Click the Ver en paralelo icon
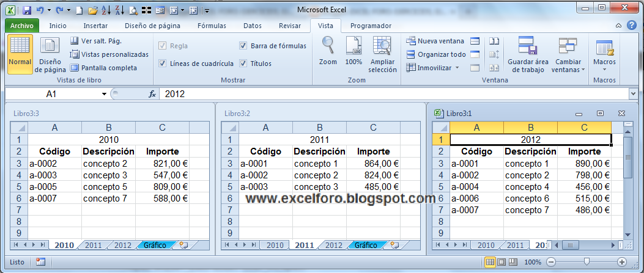The image size is (644, 273). [494, 41]
